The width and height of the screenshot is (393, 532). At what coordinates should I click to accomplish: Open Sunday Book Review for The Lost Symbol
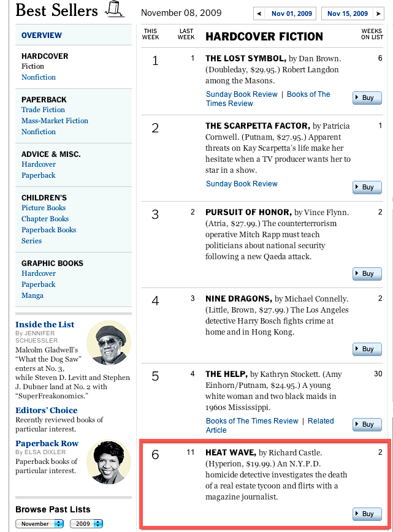pyautogui.click(x=242, y=94)
